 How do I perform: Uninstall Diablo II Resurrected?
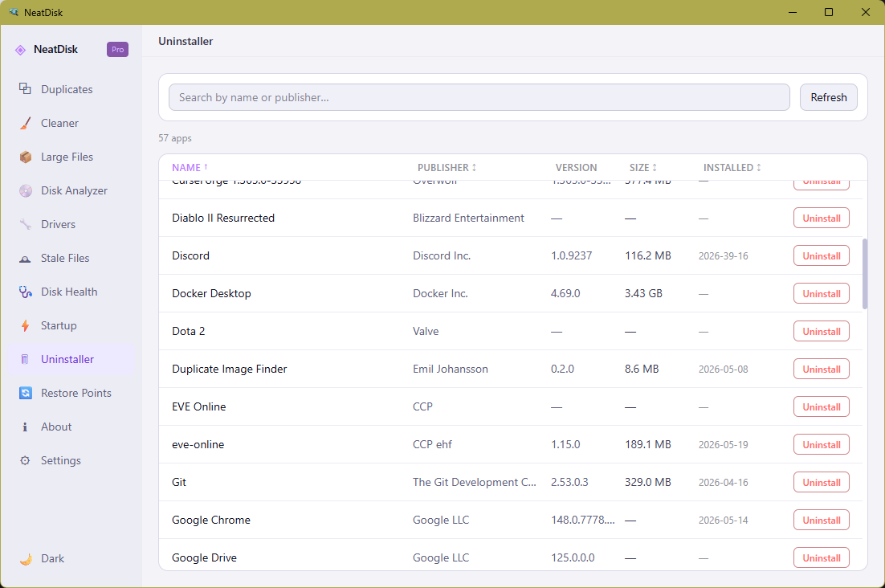[822, 218]
